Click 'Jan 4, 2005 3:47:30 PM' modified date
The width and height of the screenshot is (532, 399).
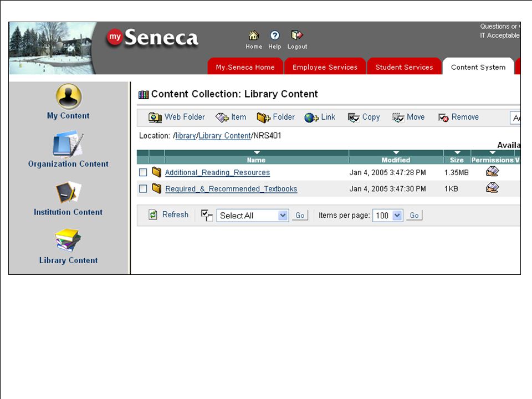(x=387, y=188)
